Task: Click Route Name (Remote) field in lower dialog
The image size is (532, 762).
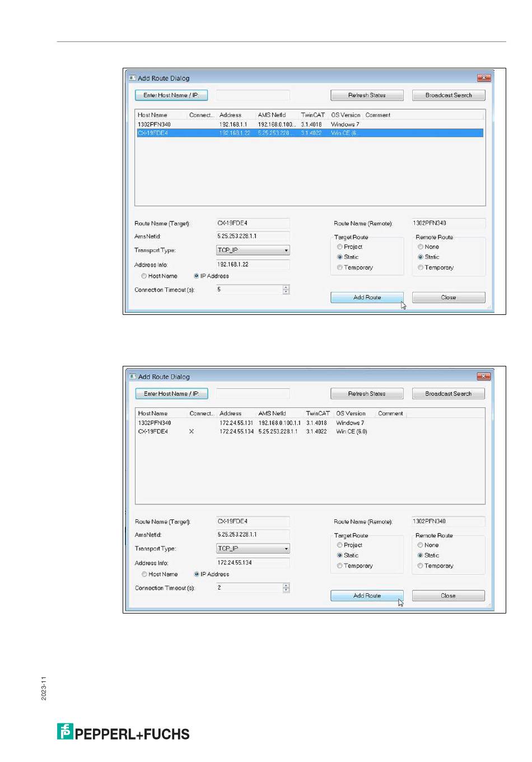Action: (x=449, y=521)
